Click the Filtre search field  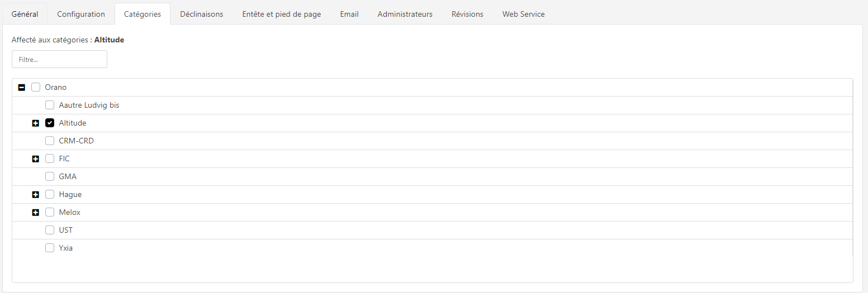pyautogui.click(x=59, y=59)
